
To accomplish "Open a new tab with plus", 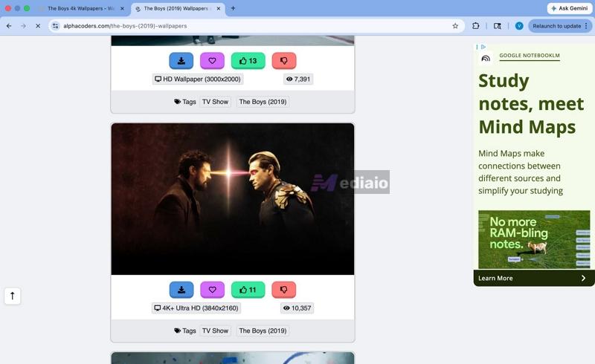I will [x=233, y=8].
